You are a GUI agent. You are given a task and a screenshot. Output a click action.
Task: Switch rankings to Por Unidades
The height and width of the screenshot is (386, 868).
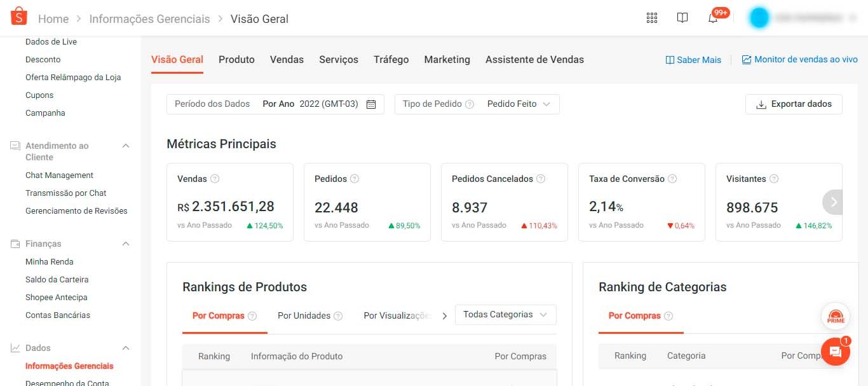pos(303,315)
